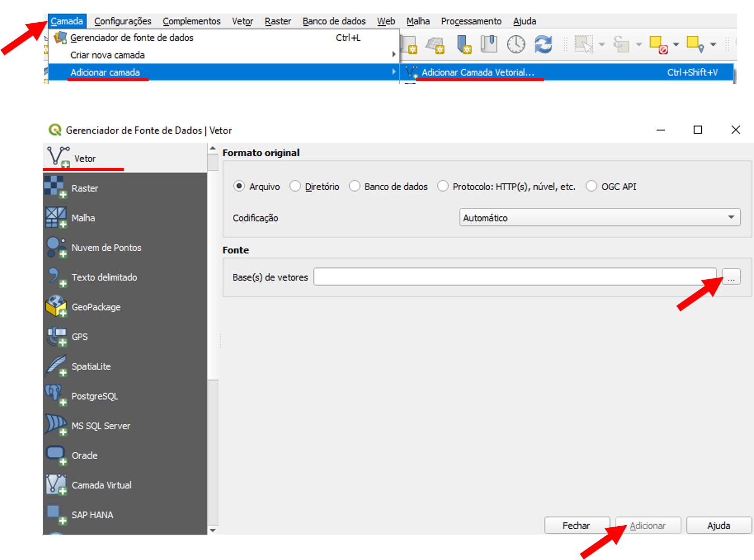
Task: Open the PostgreSQL elephant icon
Action: pyautogui.click(x=55, y=395)
